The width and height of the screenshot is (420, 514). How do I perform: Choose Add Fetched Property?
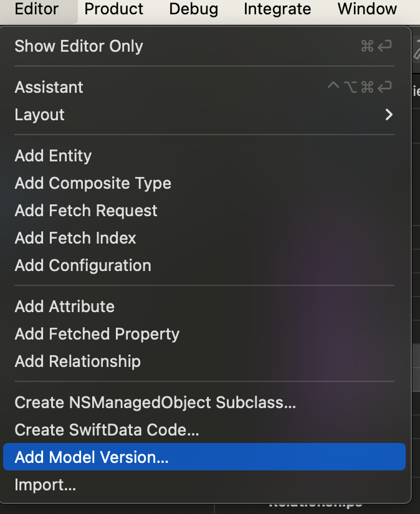97,334
